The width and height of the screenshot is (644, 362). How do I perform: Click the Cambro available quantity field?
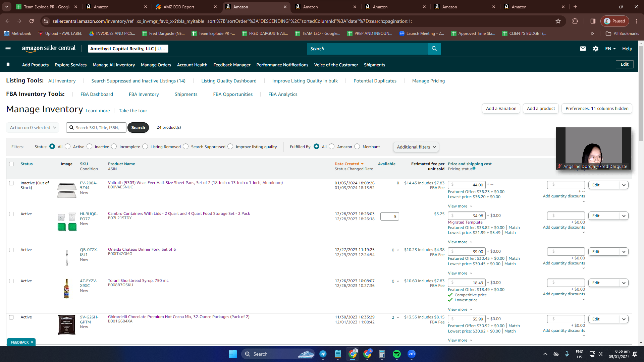(389, 217)
